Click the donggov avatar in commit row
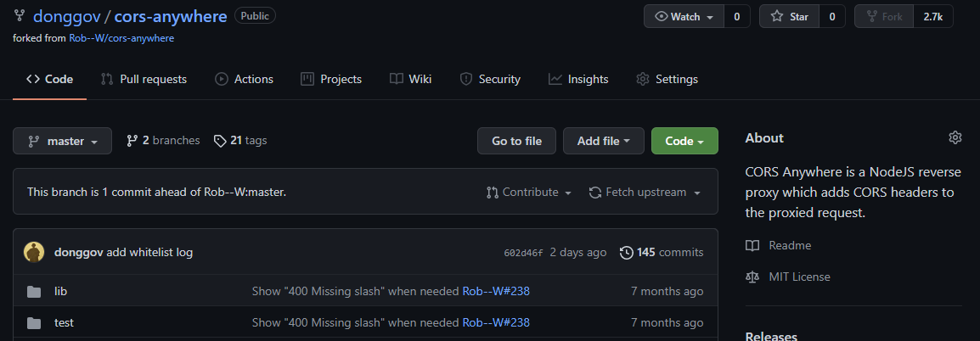The width and height of the screenshot is (980, 341). click(x=34, y=252)
